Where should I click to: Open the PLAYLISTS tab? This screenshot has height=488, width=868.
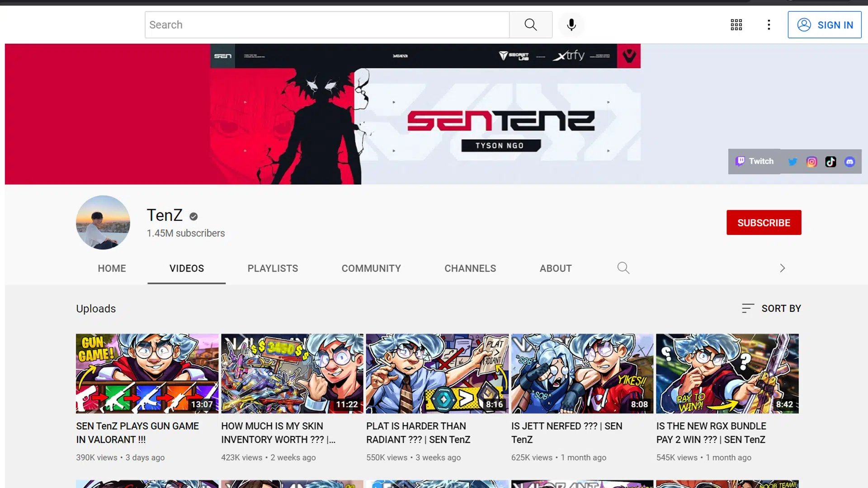coord(273,268)
